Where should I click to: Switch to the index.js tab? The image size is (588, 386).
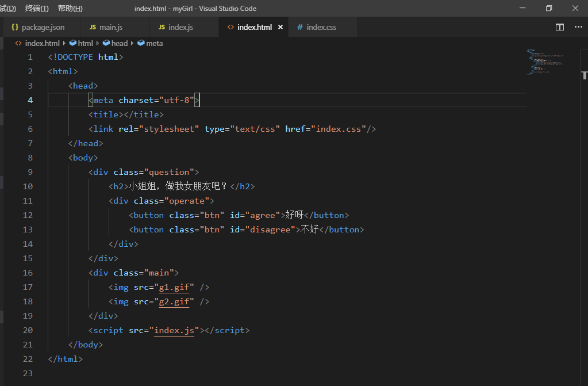coord(184,28)
